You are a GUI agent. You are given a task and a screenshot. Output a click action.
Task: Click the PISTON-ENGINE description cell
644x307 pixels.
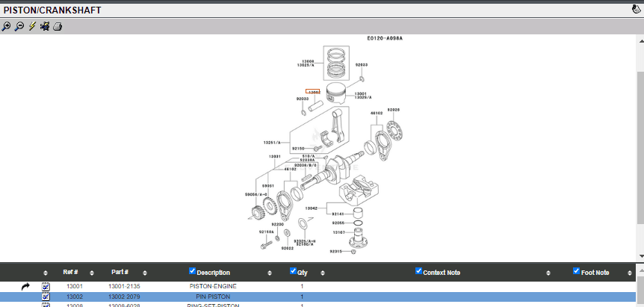(x=213, y=286)
